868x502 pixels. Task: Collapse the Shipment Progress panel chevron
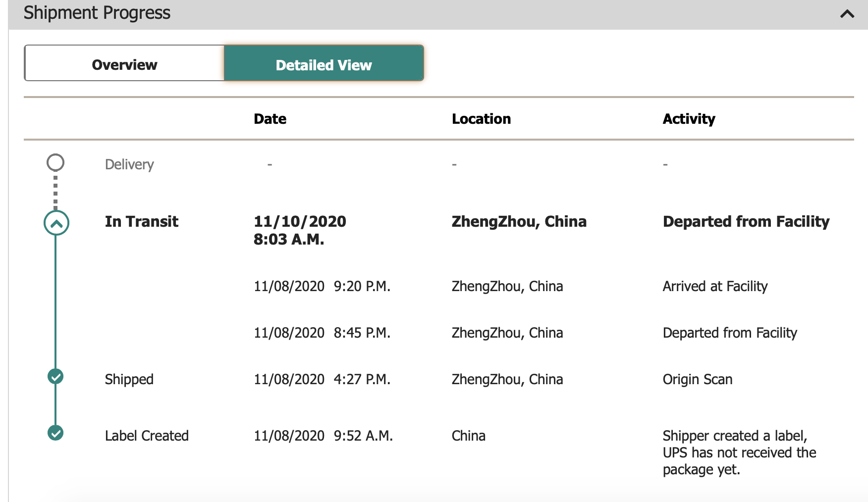847,14
